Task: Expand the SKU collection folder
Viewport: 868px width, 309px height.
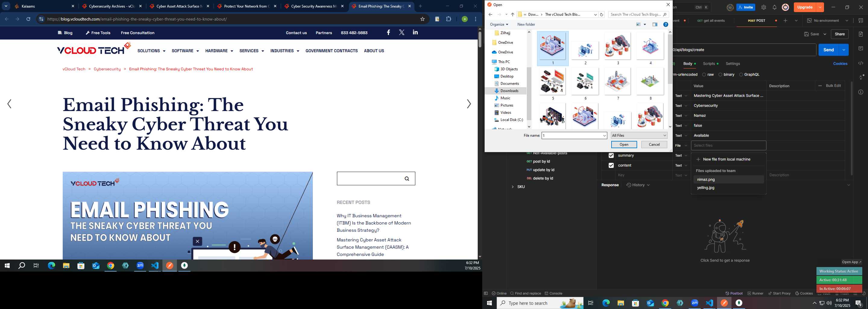Action: click(x=512, y=187)
